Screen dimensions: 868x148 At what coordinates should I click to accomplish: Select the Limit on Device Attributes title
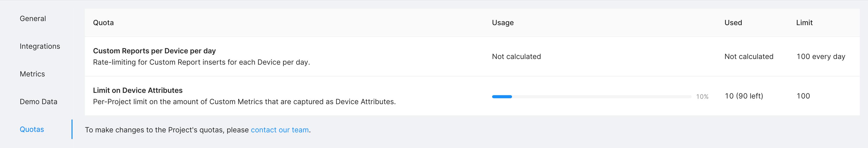pos(137,90)
